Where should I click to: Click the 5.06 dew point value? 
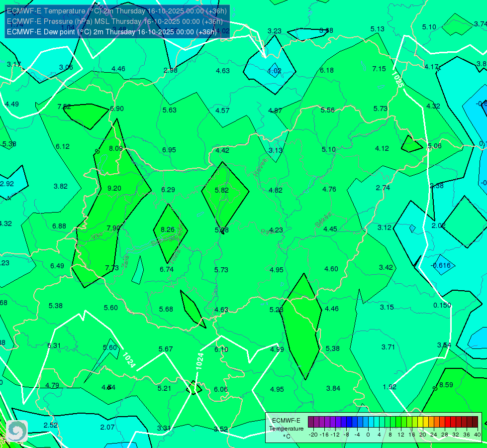[x=434, y=146]
